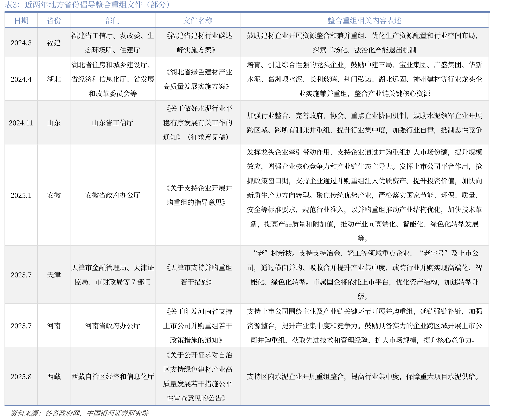This screenshot has width=510, height=420.
Task: Select department cell starting '天津市金融管理局'
Action: pos(112,275)
